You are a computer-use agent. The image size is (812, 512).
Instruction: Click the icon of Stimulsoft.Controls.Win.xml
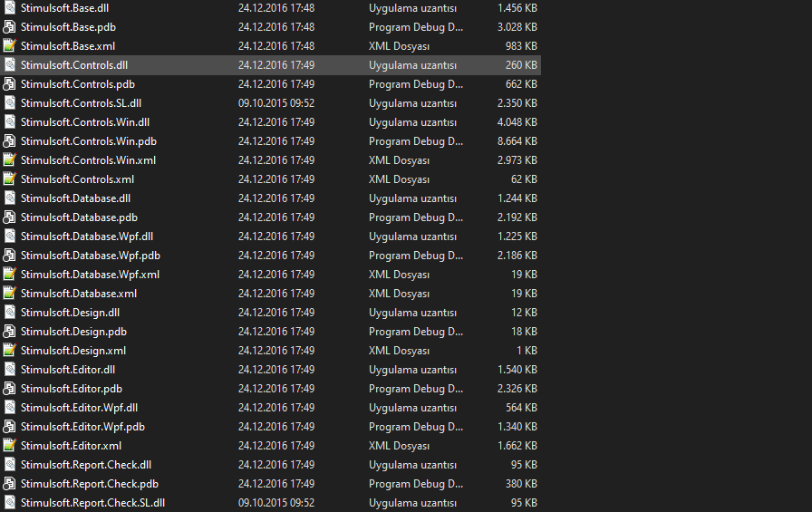tap(10, 159)
